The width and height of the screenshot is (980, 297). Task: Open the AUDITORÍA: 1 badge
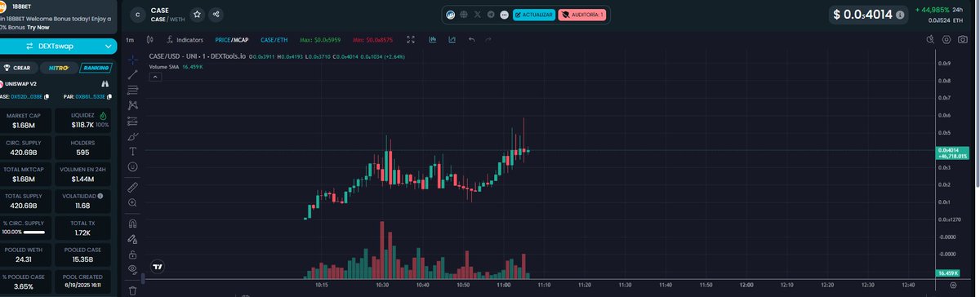[582, 15]
